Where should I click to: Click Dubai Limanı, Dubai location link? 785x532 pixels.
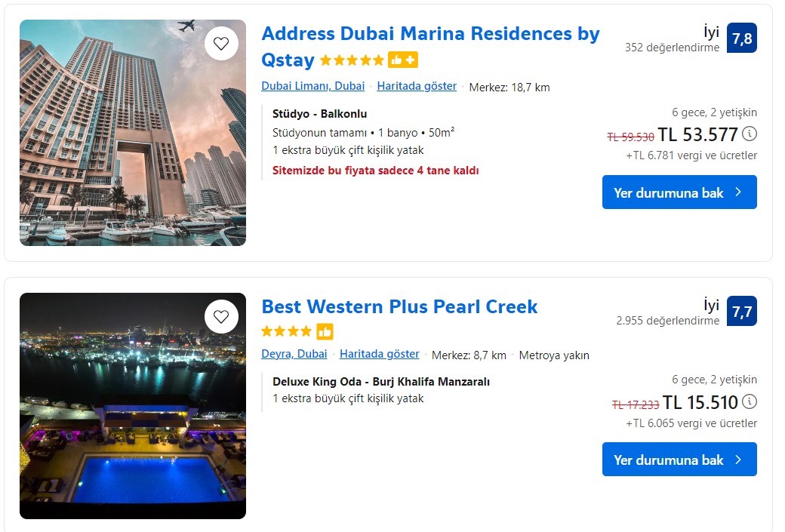(x=312, y=87)
